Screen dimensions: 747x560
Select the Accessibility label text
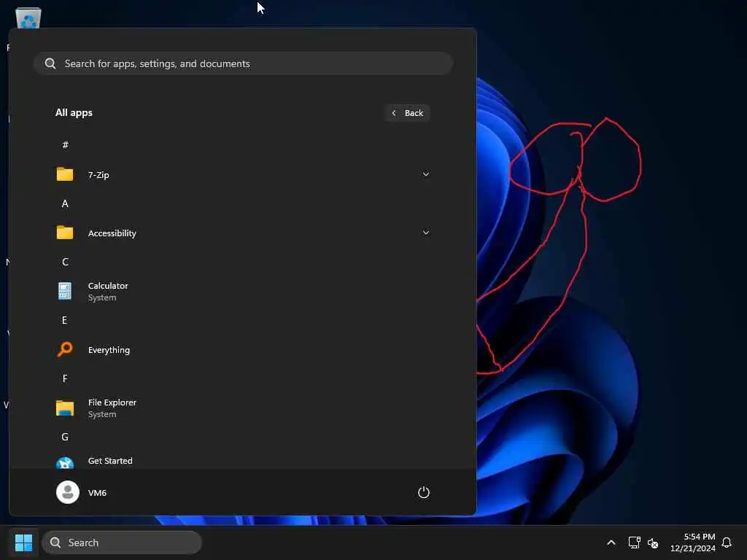[x=112, y=233]
